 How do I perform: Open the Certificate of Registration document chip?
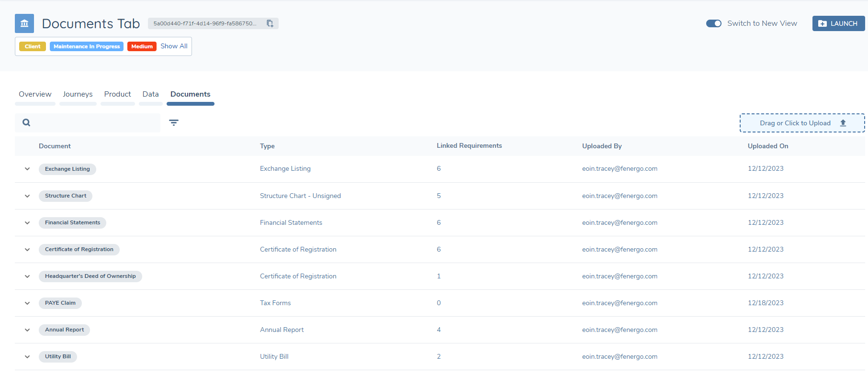79,249
